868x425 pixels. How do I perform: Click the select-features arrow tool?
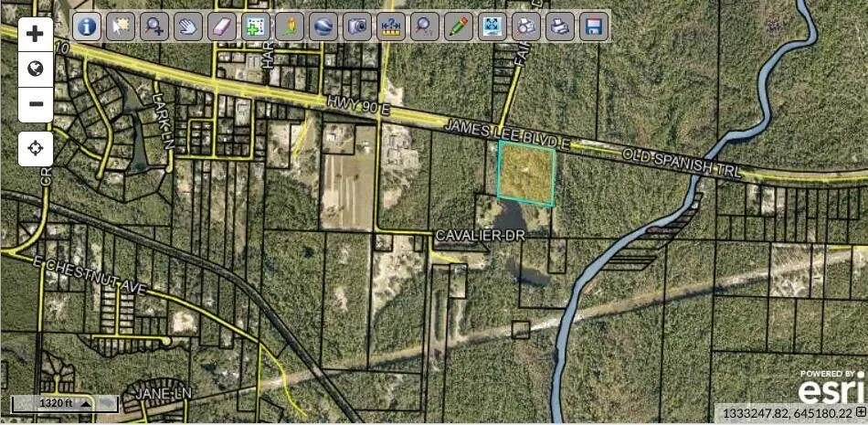(x=121, y=27)
